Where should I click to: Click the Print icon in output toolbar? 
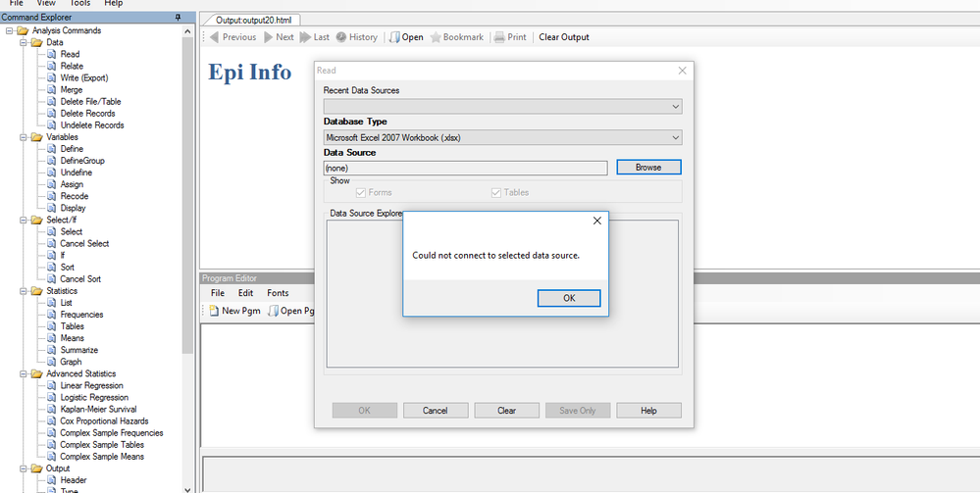499,37
